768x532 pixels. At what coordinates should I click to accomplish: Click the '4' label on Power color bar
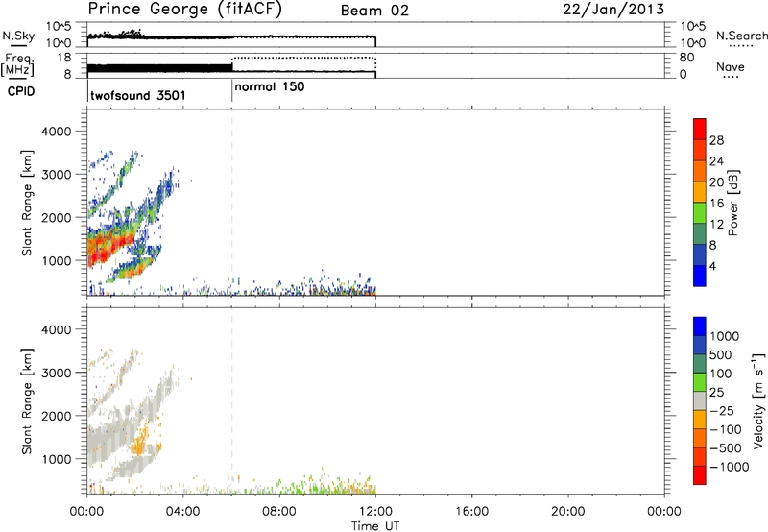click(x=712, y=266)
